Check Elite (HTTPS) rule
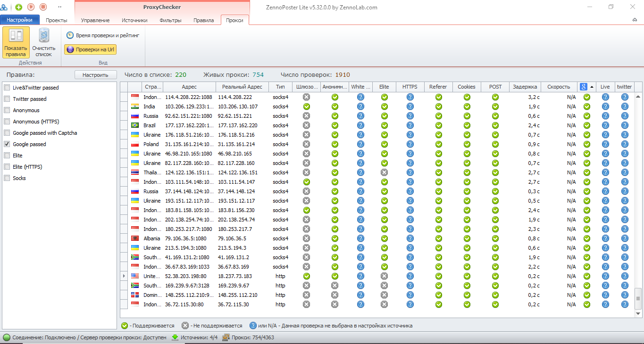644x344 pixels. click(7, 167)
